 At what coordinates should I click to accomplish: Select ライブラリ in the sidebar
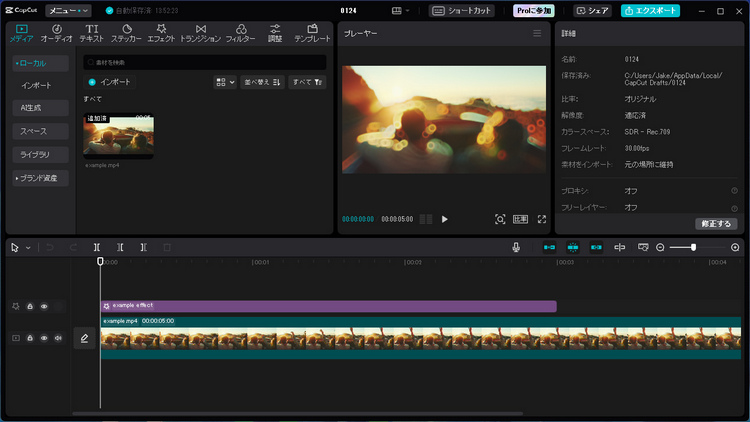pos(41,155)
